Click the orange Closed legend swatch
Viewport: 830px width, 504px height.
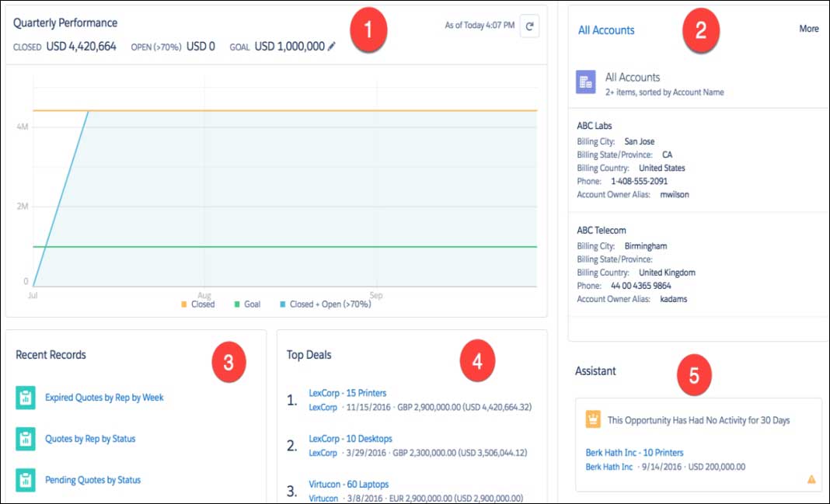coord(184,305)
